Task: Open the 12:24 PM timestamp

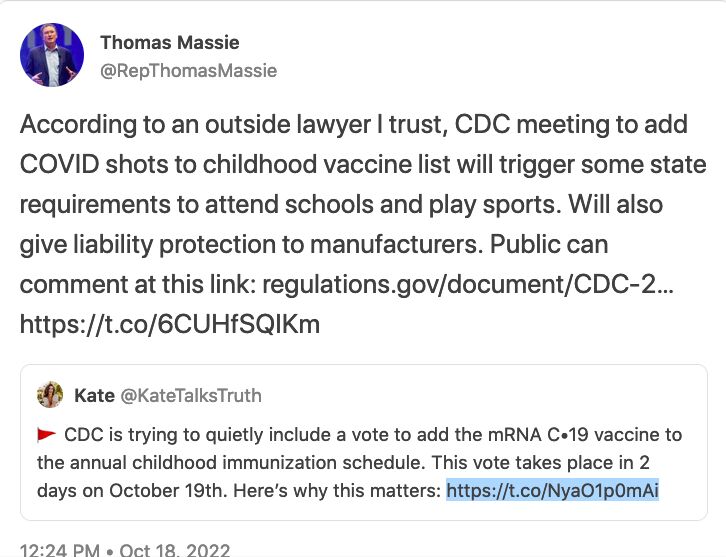Action: (x=59, y=550)
